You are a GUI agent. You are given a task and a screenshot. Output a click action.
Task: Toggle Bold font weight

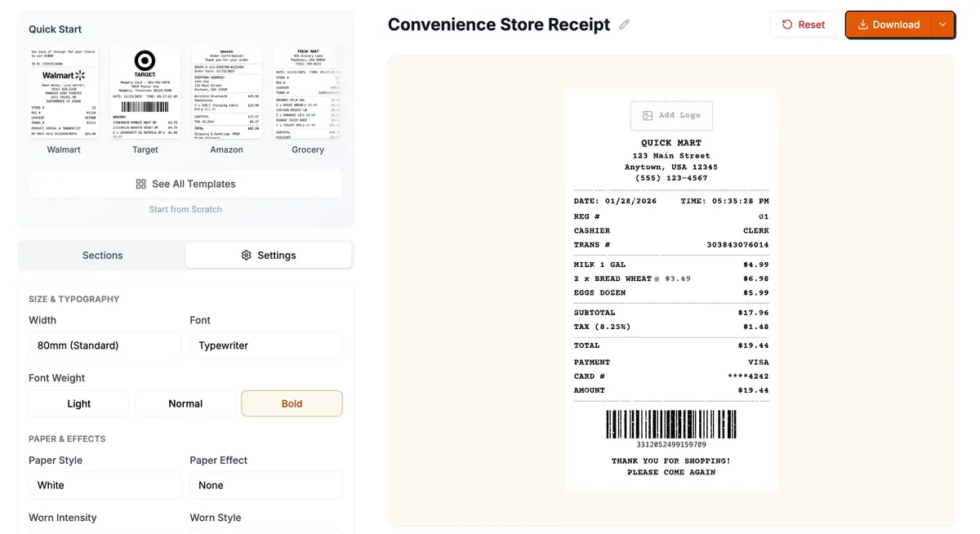292,403
